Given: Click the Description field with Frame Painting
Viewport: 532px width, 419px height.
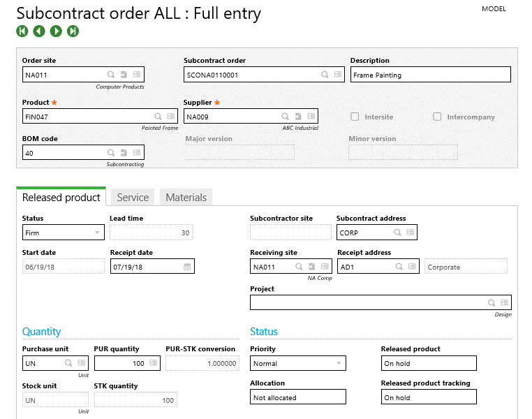Looking at the screenshot, I should [x=430, y=75].
